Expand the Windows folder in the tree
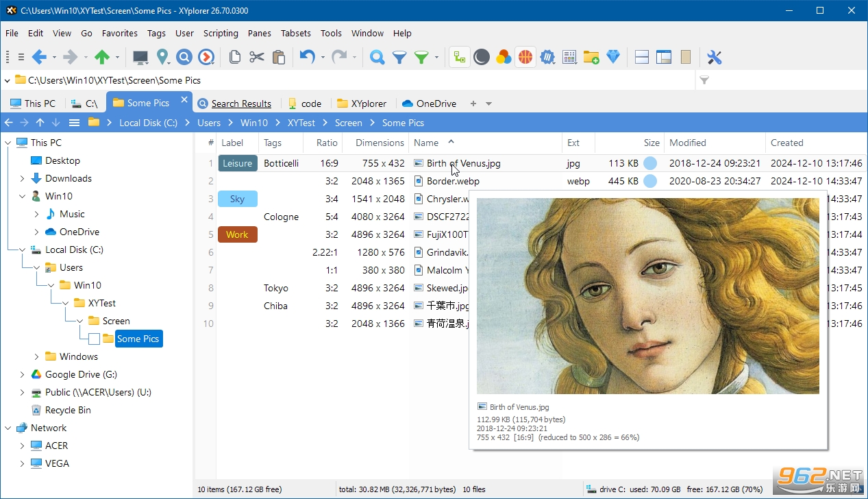Viewport: 868px width, 499px height. 36,356
